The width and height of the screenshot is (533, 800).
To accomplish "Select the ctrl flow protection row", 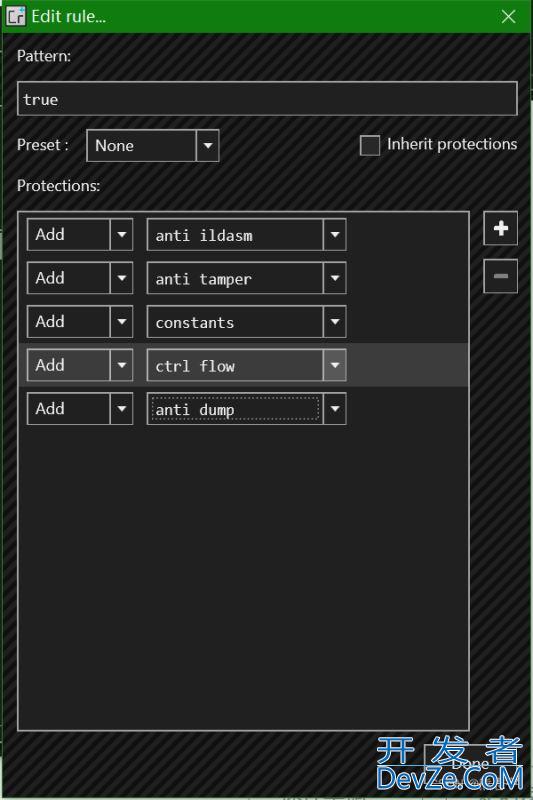I will (x=244, y=365).
